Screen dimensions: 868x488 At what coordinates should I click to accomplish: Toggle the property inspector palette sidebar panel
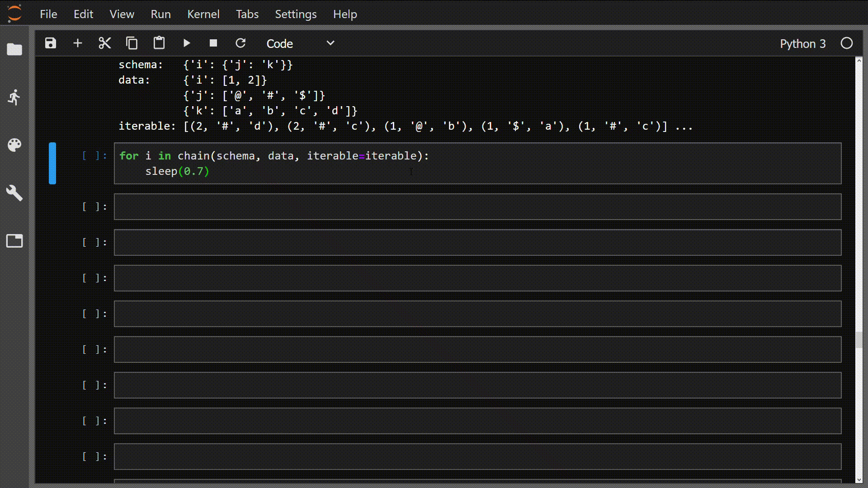(14, 145)
